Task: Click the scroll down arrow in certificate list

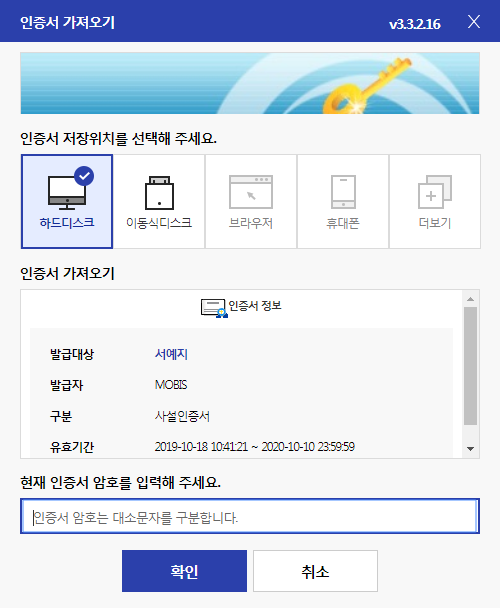Action: 471,449
